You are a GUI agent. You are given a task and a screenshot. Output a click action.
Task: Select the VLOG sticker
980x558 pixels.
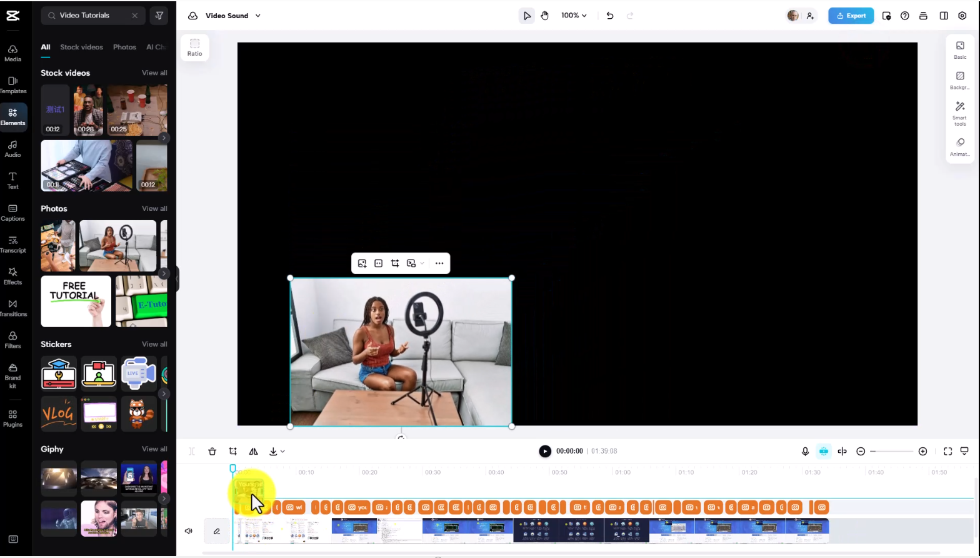(x=59, y=413)
